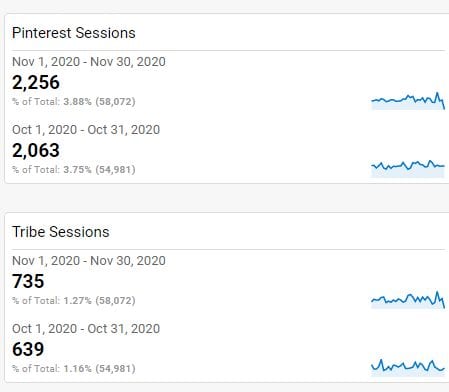Select the 639 Tribe sessions value
The image size is (449, 392).
[28, 349]
